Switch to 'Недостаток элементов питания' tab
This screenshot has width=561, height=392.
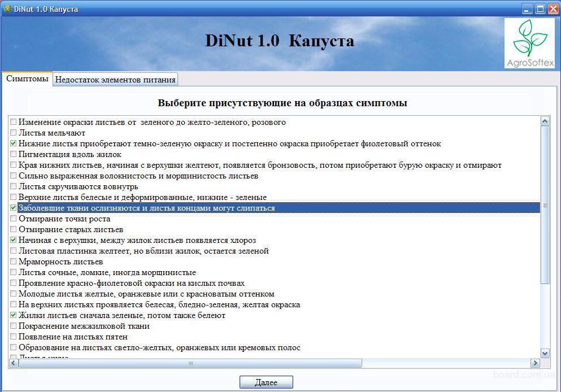pos(115,80)
